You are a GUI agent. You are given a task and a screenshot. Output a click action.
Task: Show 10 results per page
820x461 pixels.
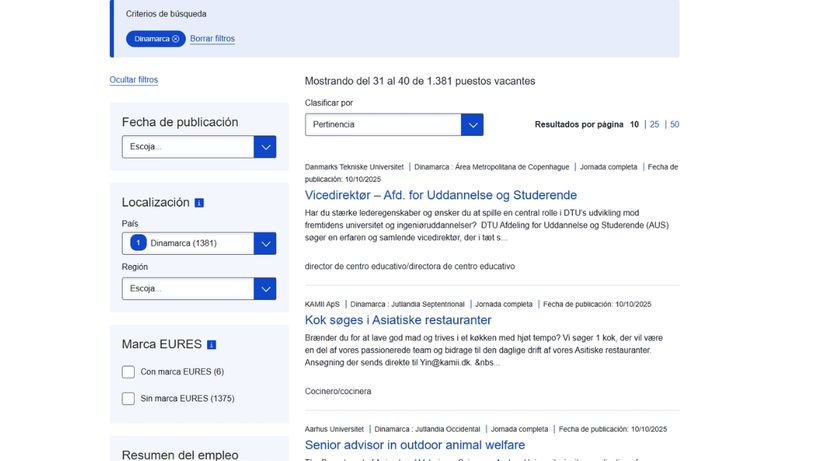tap(634, 125)
